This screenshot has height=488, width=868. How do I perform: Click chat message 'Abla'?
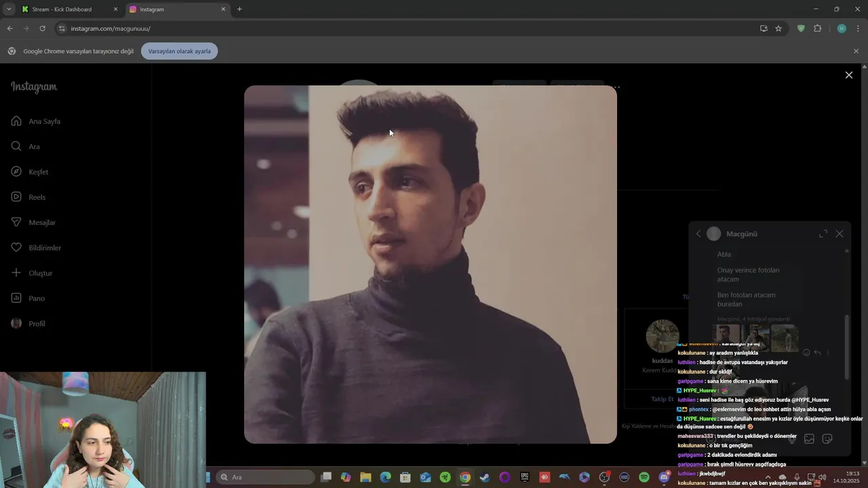pos(724,254)
